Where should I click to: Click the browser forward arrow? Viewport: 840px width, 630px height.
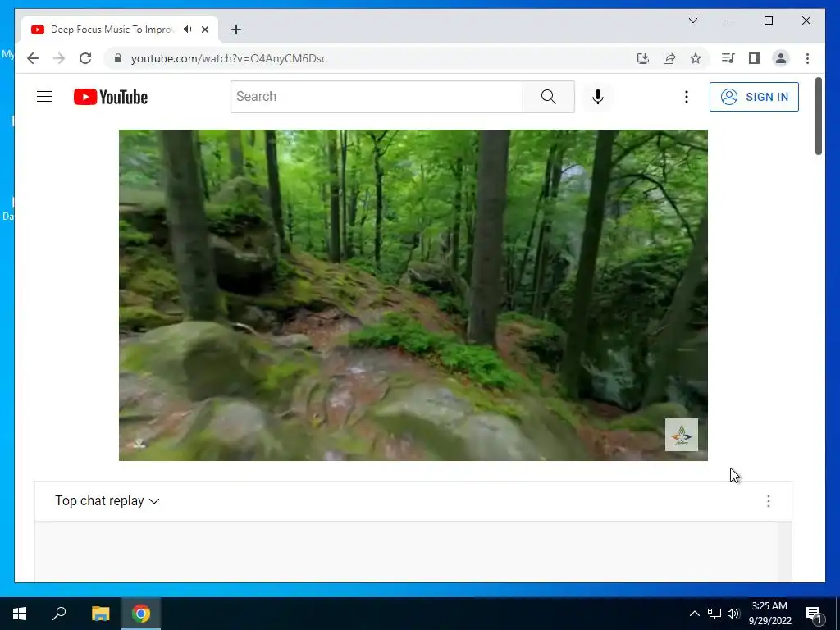coord(59,58)
